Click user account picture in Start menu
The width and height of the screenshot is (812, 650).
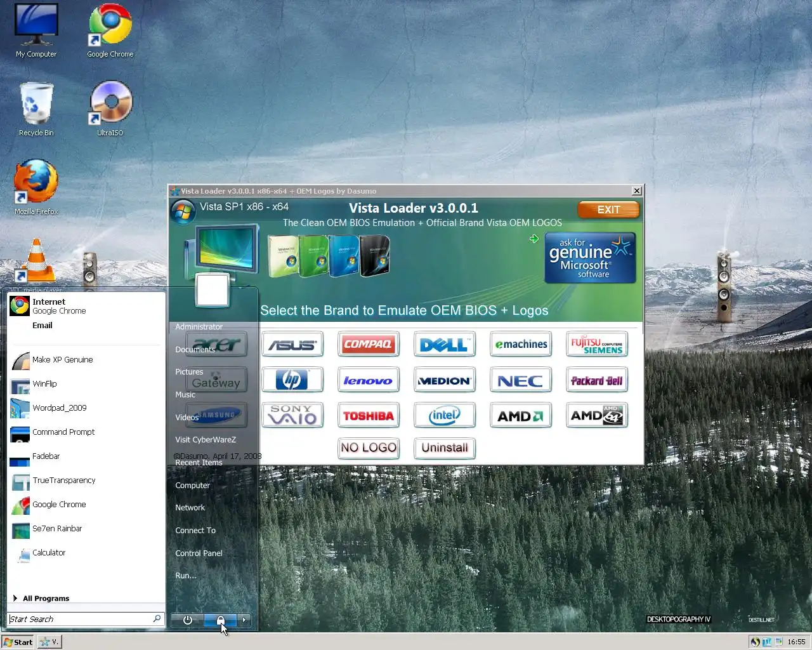pyautogui.click(x=212, y=290)
